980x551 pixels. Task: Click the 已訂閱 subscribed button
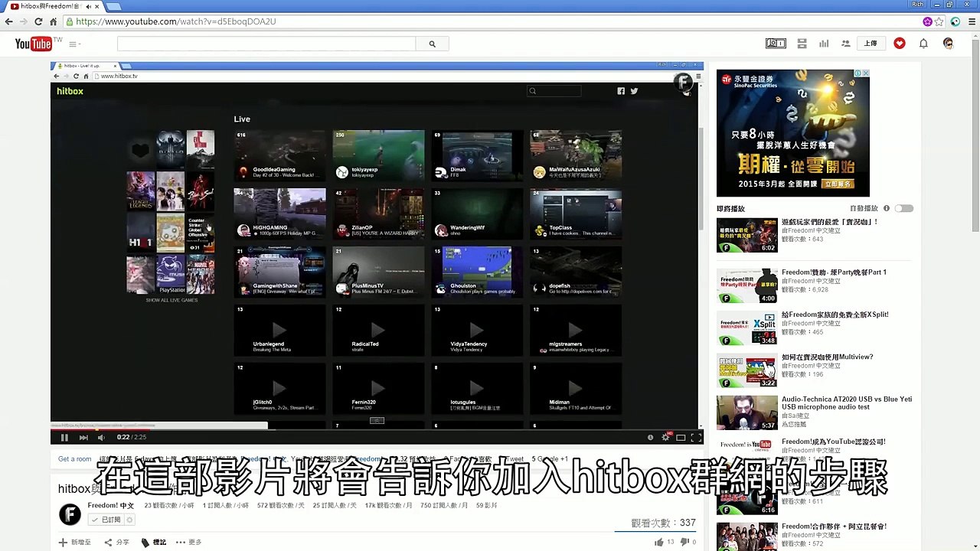click(106, 520)
